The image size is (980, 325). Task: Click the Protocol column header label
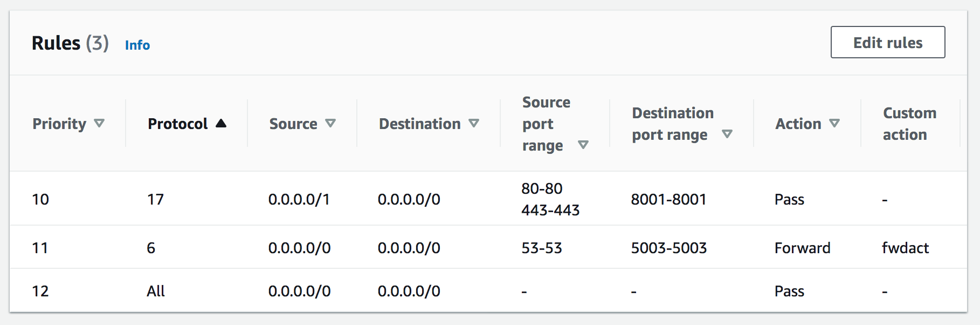tap(177, 124)
